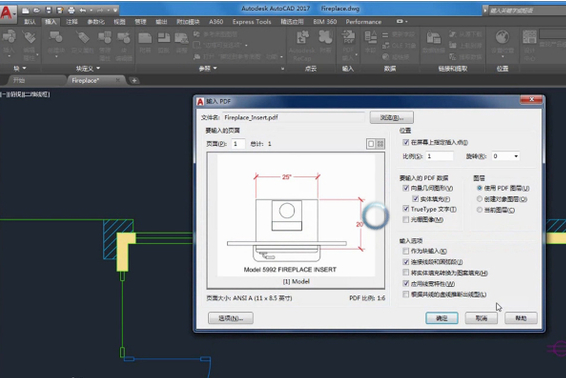The width and height of the screenshot is (566, 378).
Task: Click the Browse (浏览) button in dialog
Action: click(392, 118)
